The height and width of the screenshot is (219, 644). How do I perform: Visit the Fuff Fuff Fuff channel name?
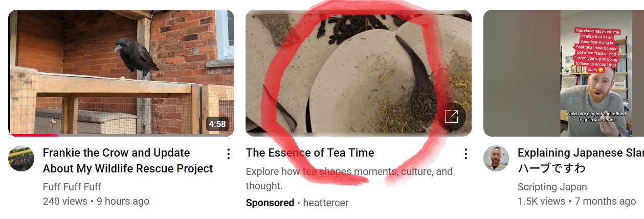[x=72, y=186]
